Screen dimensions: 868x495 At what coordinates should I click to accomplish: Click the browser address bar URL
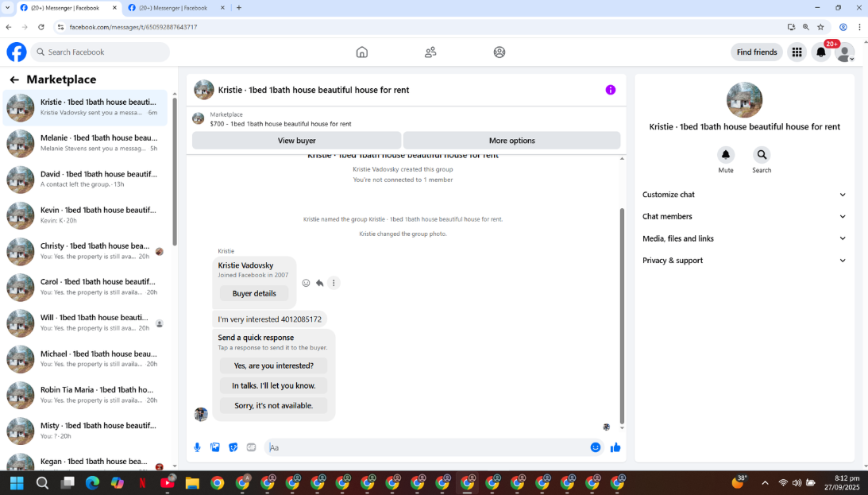(133, 26)
